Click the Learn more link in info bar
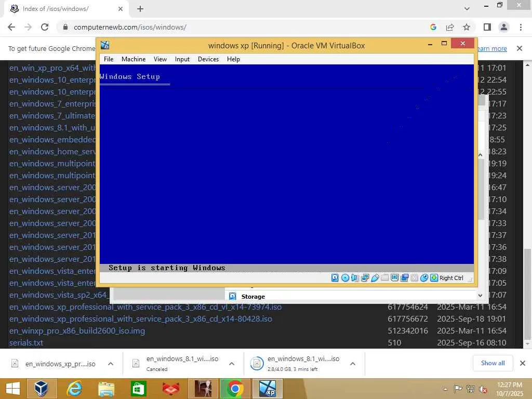The height and width of the screenshot is (399, 532). click(x=492, y=48)
